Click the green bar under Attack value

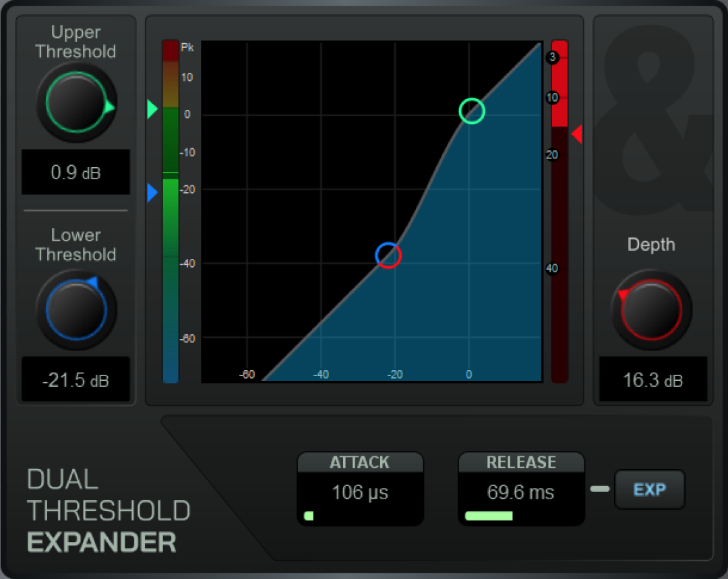click(x=309, y=516)
